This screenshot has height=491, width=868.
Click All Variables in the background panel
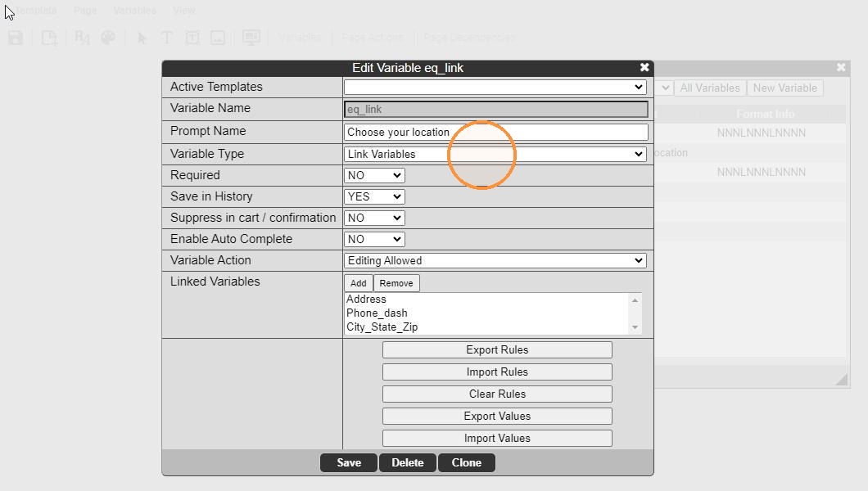point(710,88)
